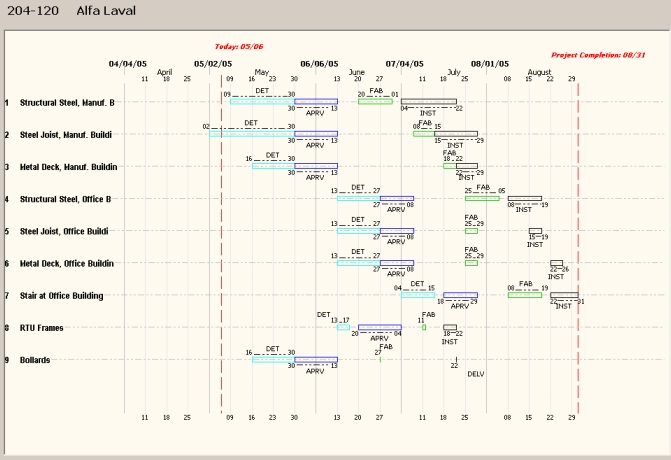Viewport: 671px width, 460px height.
Task: Click the green FAB bar for Stair at Office Building
Action: 524,295
